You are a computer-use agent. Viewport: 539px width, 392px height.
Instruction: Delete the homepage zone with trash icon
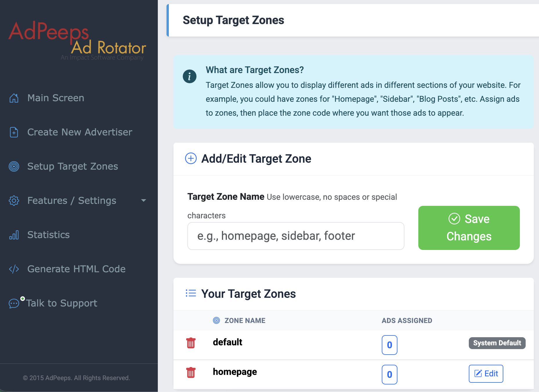tap(191, 373)
